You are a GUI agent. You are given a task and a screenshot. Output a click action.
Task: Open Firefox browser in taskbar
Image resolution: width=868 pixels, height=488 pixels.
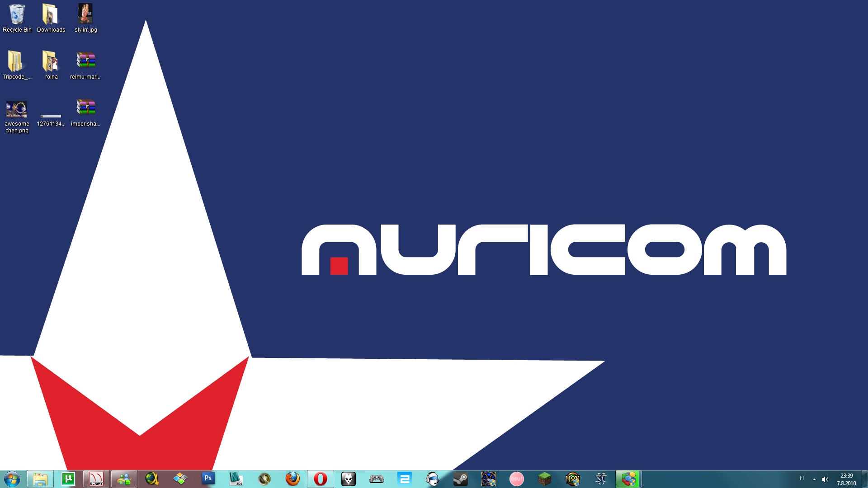click(x=292, y=479)
